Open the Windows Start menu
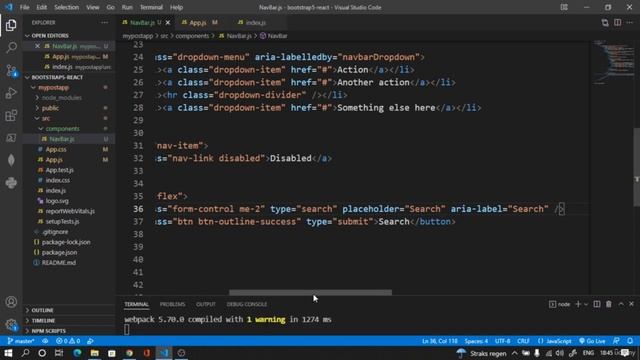 point(8,353)
